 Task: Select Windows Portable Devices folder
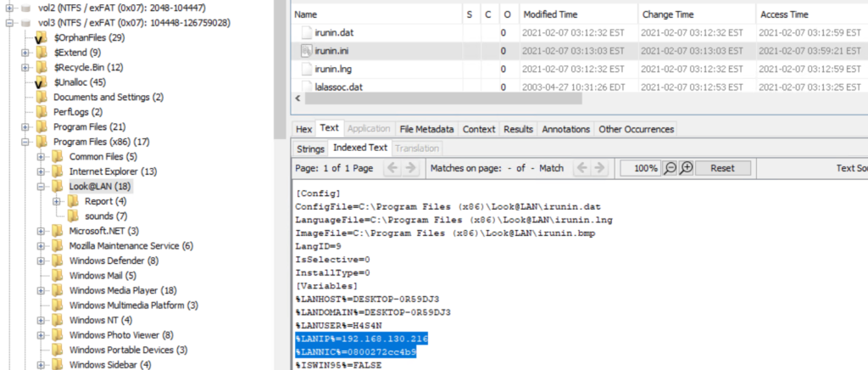pyautogui.click(x=128, y=350)
